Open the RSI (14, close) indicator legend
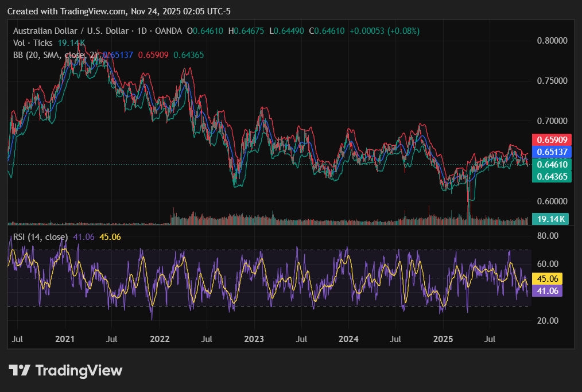This screenshot has height=392, width=582. 40,237
